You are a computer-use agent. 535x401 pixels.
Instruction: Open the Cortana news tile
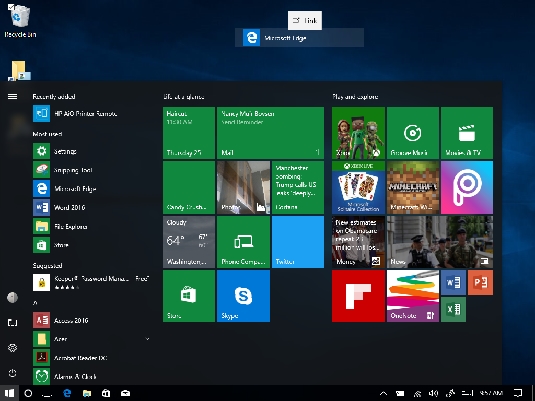(298, 187)
